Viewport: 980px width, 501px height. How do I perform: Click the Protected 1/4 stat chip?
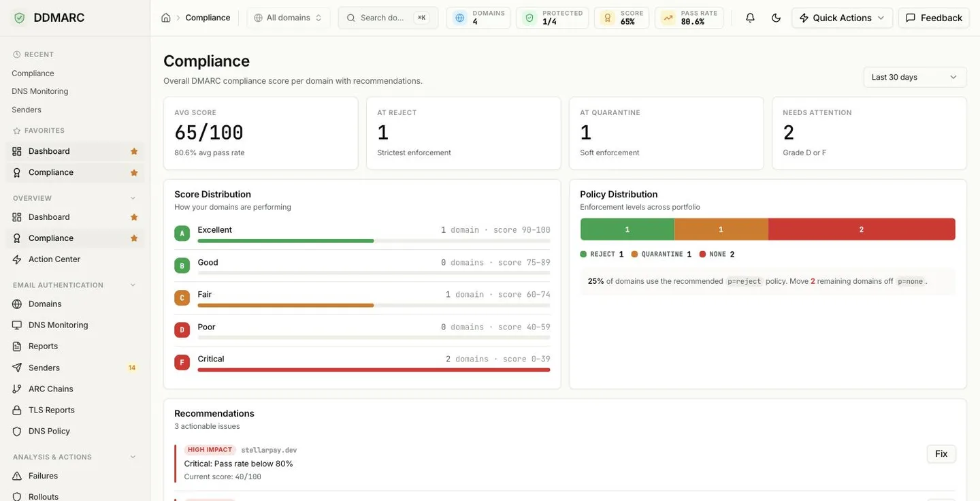[552, 18]
